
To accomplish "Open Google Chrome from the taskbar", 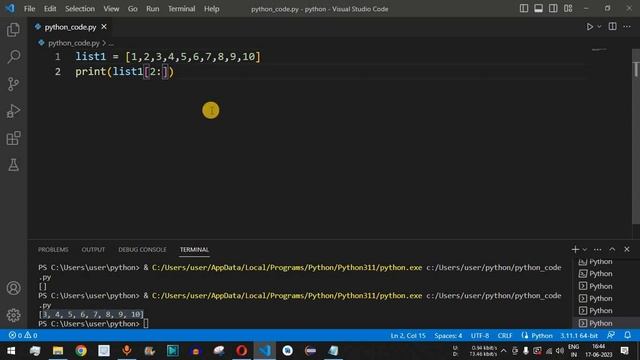I will [81, 351].
